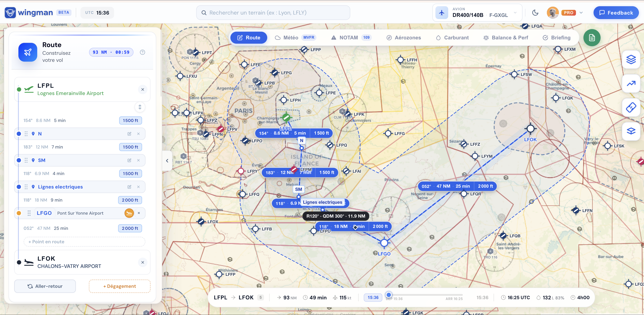Switch to the NOTAM tab
This screenshot has width=644, height=315.
(351, 38)
